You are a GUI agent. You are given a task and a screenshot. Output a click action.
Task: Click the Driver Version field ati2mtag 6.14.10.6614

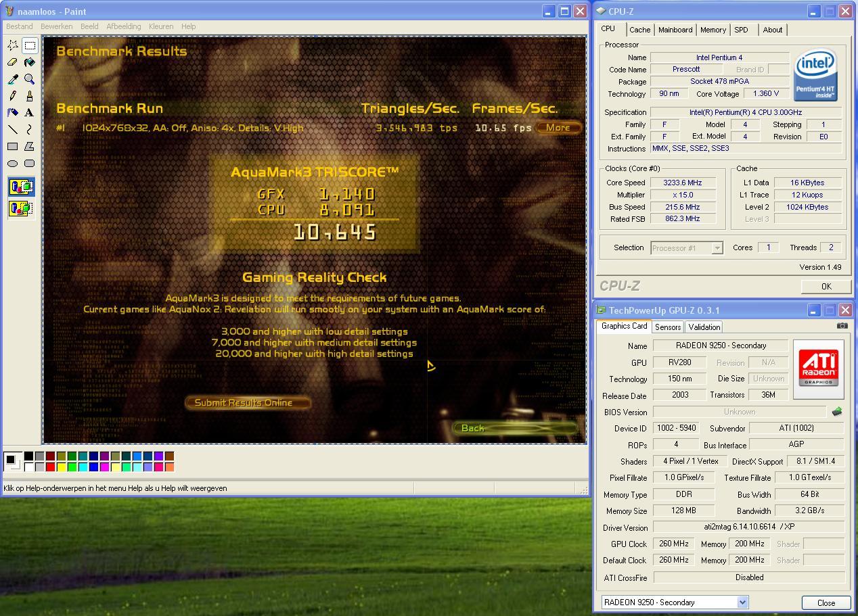tap(749, 527)
